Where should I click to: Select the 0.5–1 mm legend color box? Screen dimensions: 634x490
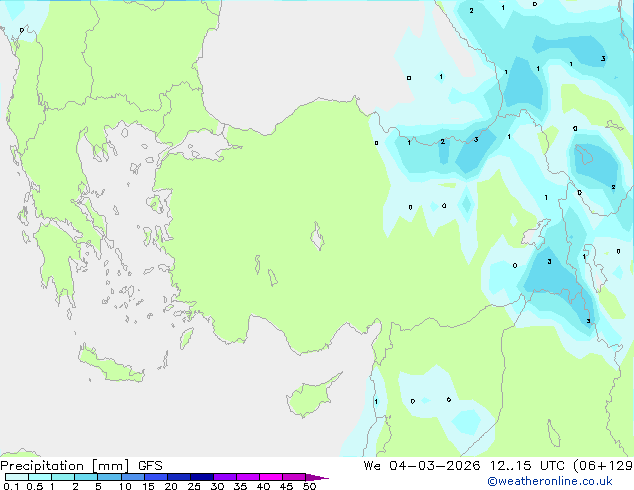click(40, 477)
